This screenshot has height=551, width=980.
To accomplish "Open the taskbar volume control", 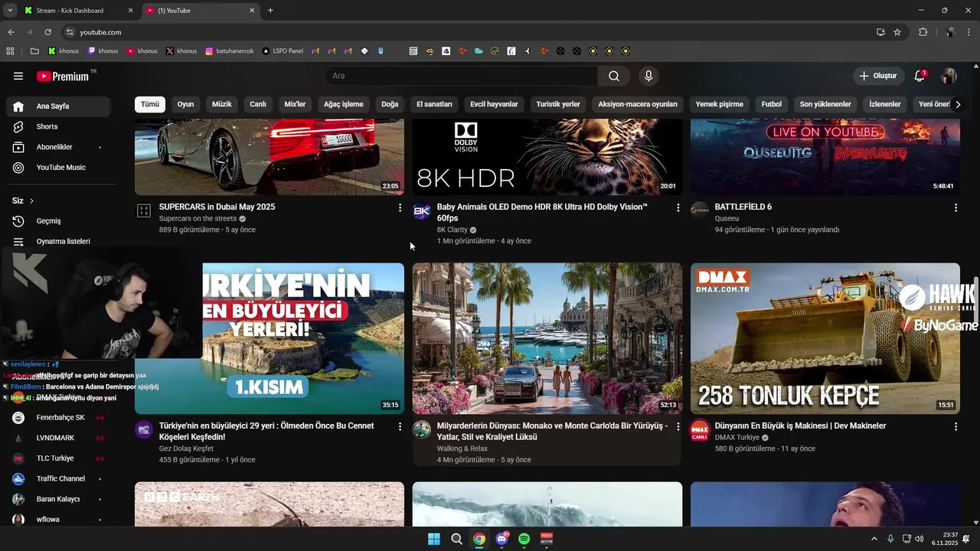I will pyautogui.click(x=919, y=539).
